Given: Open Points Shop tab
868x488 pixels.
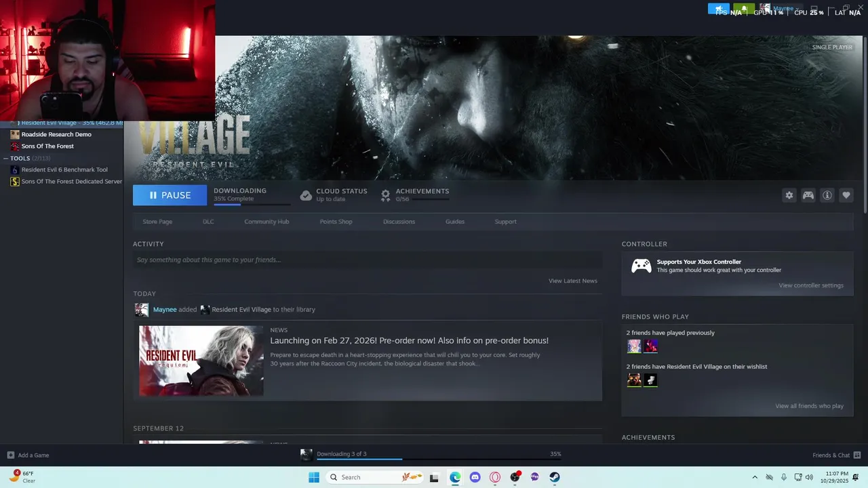Looking at the screenshot, I should 336,222.
